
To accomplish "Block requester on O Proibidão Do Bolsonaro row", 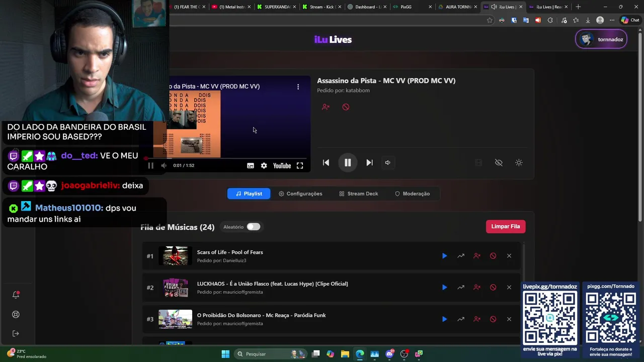I will click(477, 319).
